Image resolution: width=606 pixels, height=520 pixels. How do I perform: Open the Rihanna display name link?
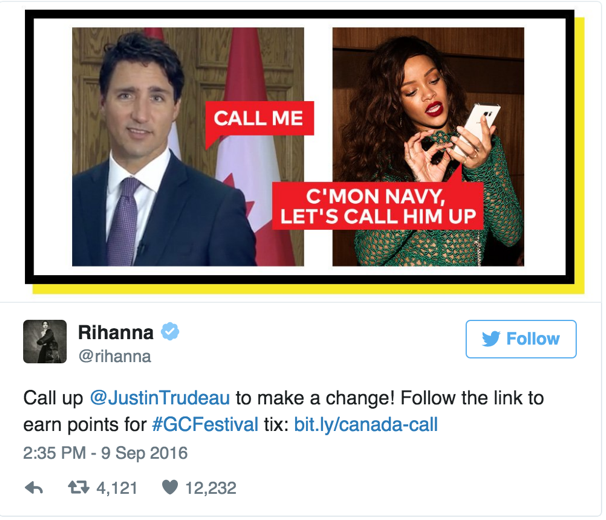(x=116, y=332)
